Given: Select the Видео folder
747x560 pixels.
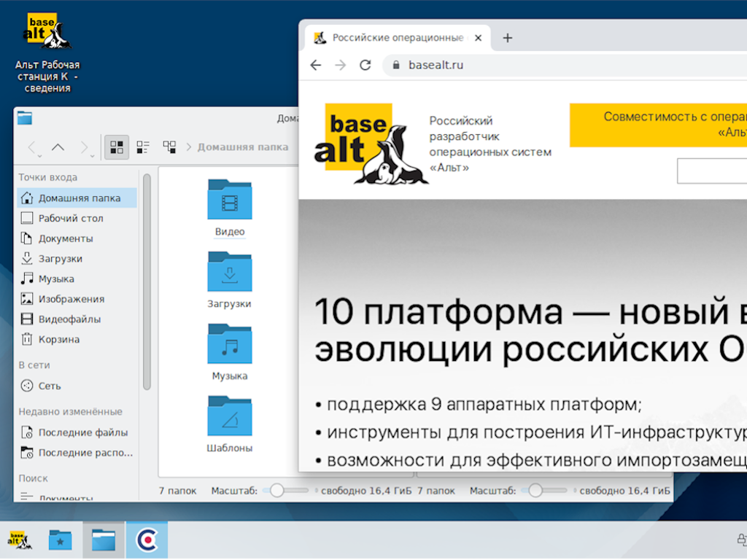Looking at the screenshot, I should pyautogui.click(x=230, y=208).
